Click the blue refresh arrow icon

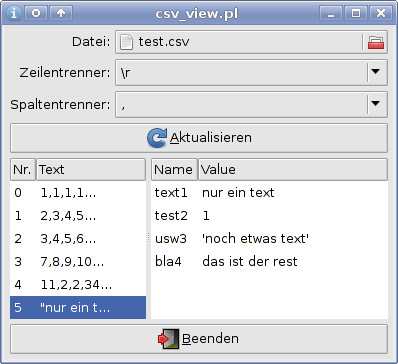click(x=157, y=138)
